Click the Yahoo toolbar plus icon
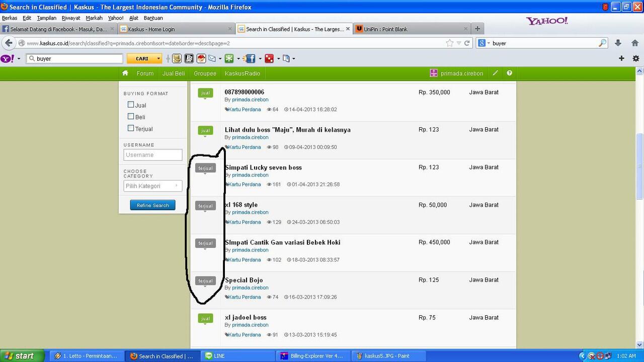 tap(621, 58)
